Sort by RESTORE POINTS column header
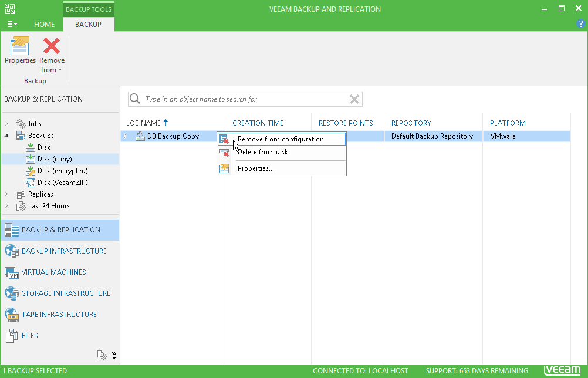Image resolution: width=588 pixels, height=378 pixels. tap(346, 123)
